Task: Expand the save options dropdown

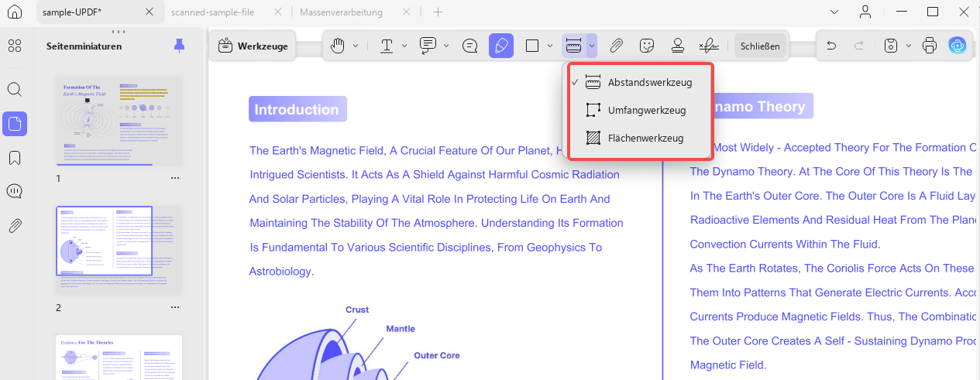Action: (908, 46)
